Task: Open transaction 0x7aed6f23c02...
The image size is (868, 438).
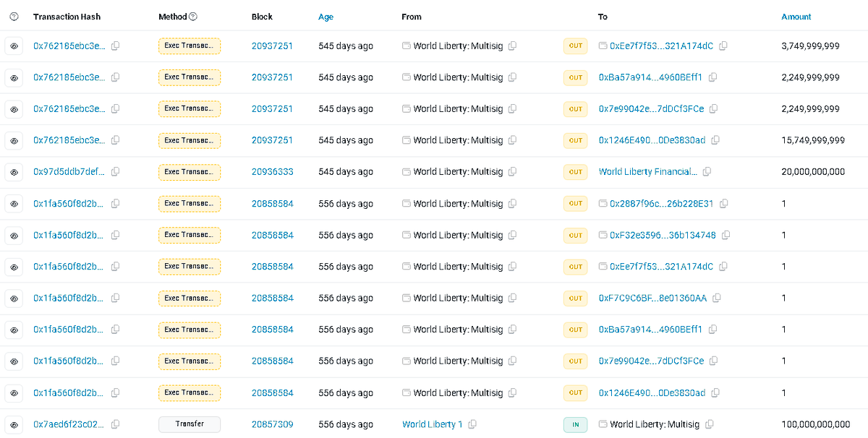Action: pyautogui.click(x=69, y=424)
